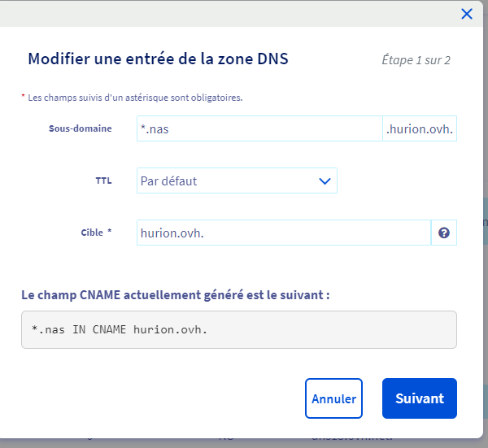The height and width of the screenshot is (448, 488).
Task: Click the red asterisk starting the note
Action: point(24,97)
